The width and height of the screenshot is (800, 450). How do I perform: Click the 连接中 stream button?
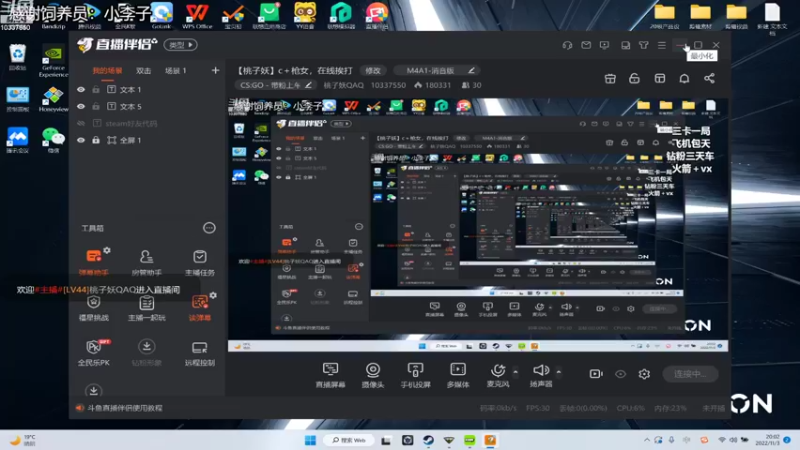690,374
